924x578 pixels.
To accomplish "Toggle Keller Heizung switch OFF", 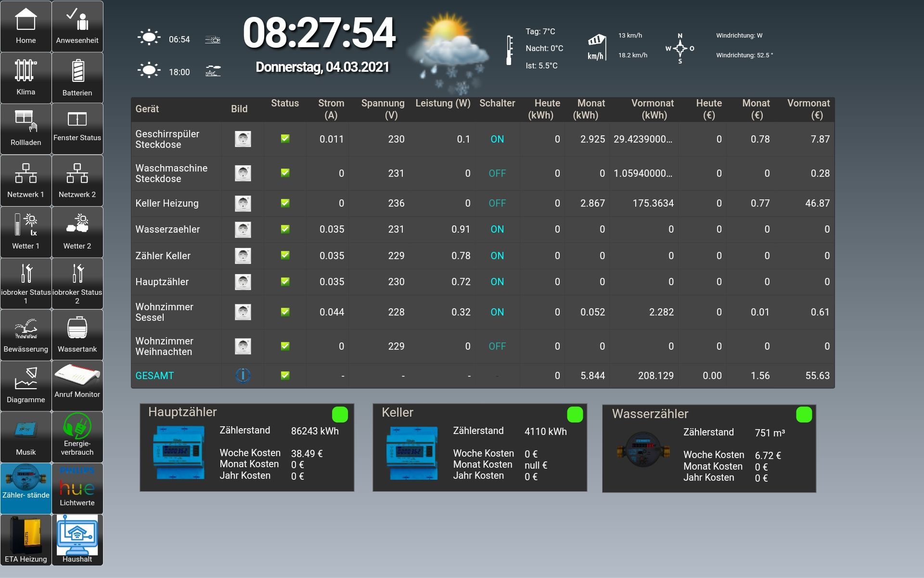I will pyautogui.click(x=497, y=203).
